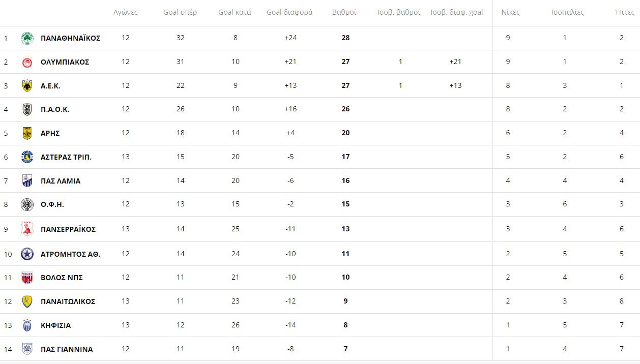This screenshot has width=640, height=364.
Task: Select the Ο.Φ.Η. team name
Action: (52, 205)
